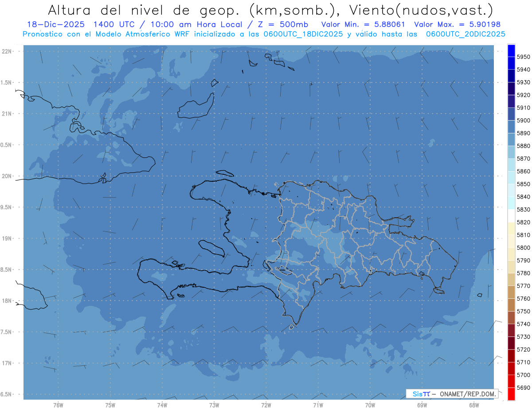Click the '22N' latitude label
This screenshot has height=411, width=532.
coord(6,51)
